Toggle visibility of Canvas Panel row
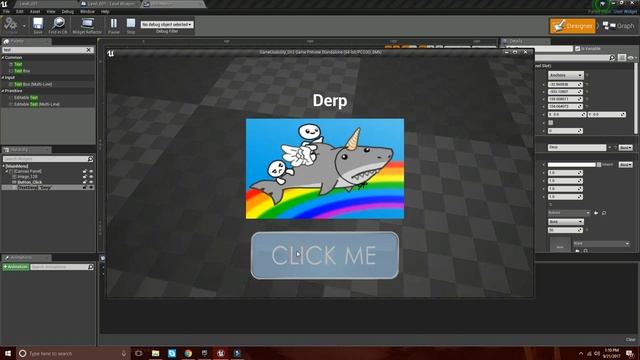Image resolution: width=640 pixels, height=360 pixels. 91,171
